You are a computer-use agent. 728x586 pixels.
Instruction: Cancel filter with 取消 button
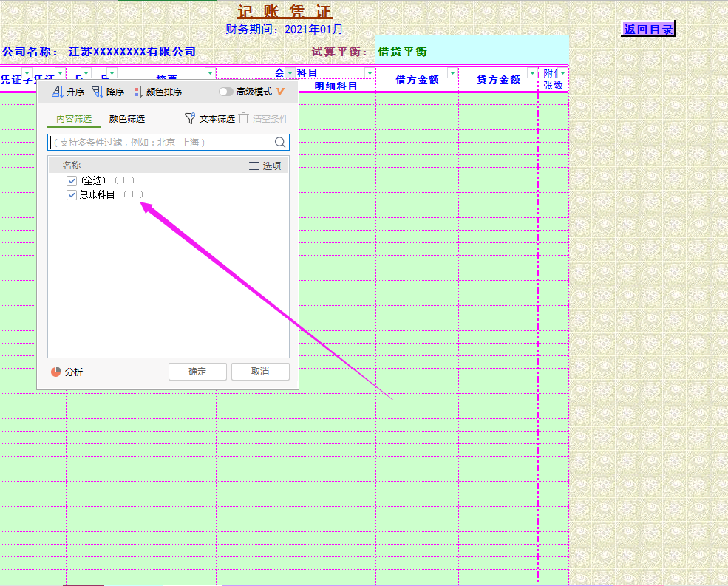tap(260, 372)
